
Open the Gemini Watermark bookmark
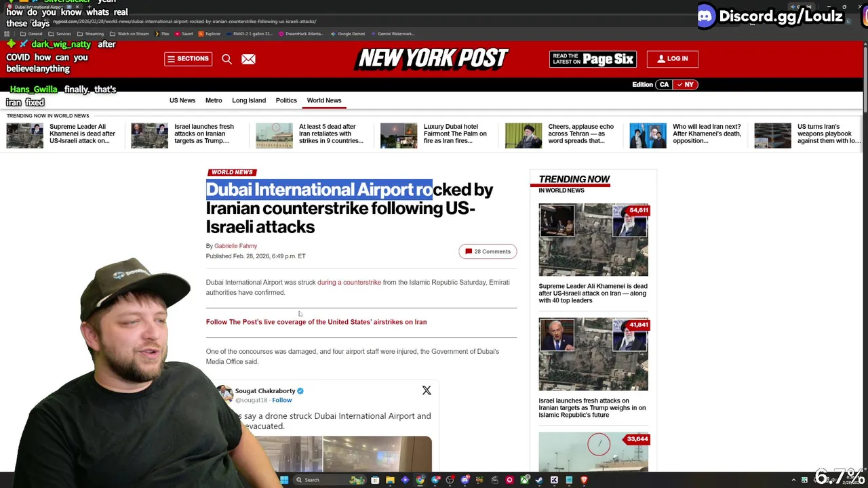393,34
